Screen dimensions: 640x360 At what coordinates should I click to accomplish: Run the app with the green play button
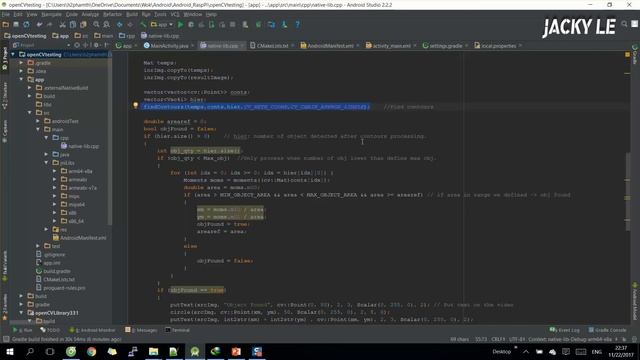pyautogui.click(x=180, y=24)
